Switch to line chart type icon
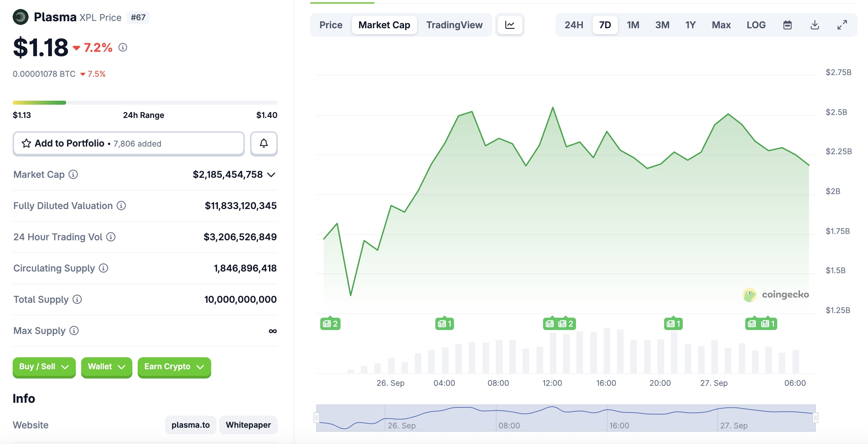This screenshot has width=868, height=444. coord(509,25)
